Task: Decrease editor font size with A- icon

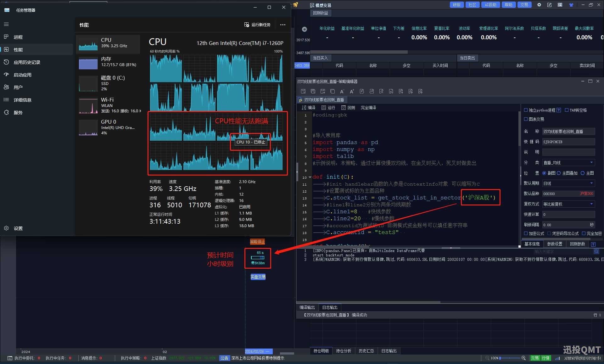Action: pos(342,91)
